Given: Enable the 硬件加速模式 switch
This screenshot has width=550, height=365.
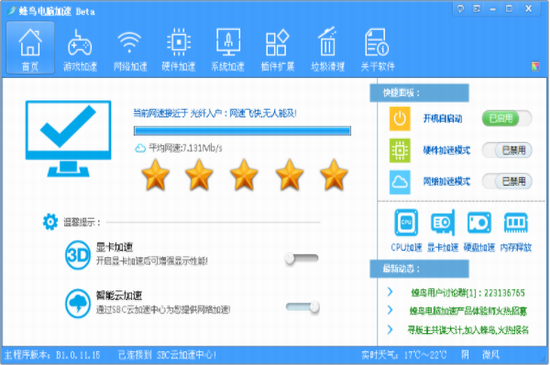Looking at the screenshot, I should (507, 150).
